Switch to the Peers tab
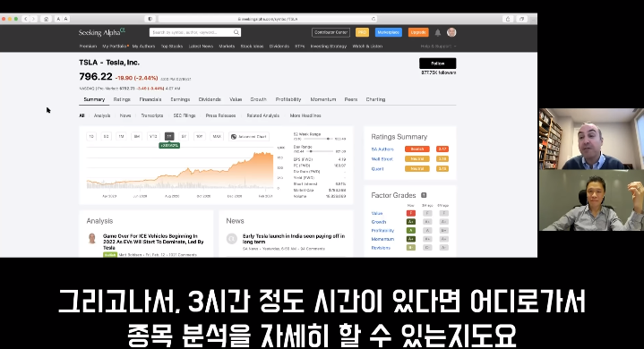 click(x=351, y=99)
